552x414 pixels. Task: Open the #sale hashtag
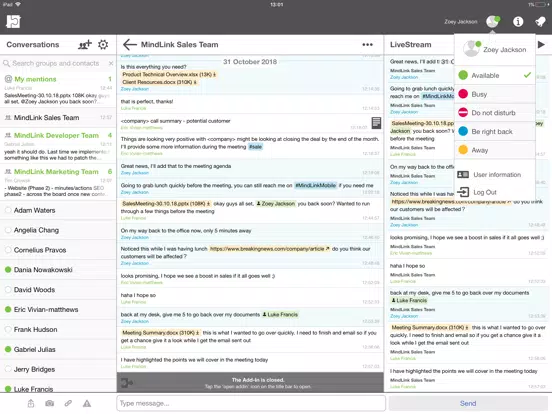(256, 147)
